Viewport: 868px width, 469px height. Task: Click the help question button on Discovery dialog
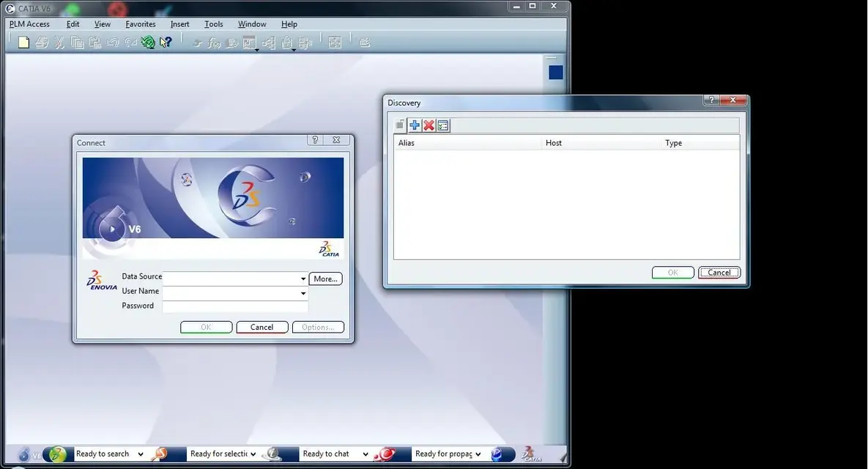click(711, 100)
